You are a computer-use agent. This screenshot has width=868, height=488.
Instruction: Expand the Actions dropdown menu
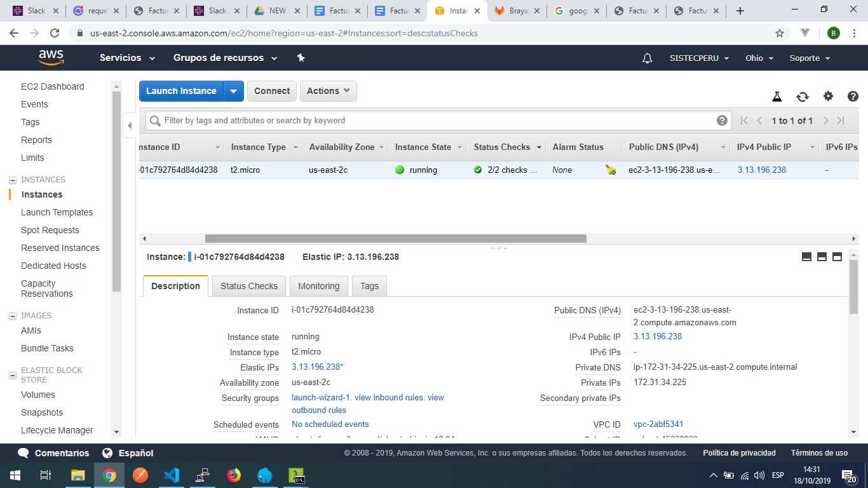(x=328, y=91)
